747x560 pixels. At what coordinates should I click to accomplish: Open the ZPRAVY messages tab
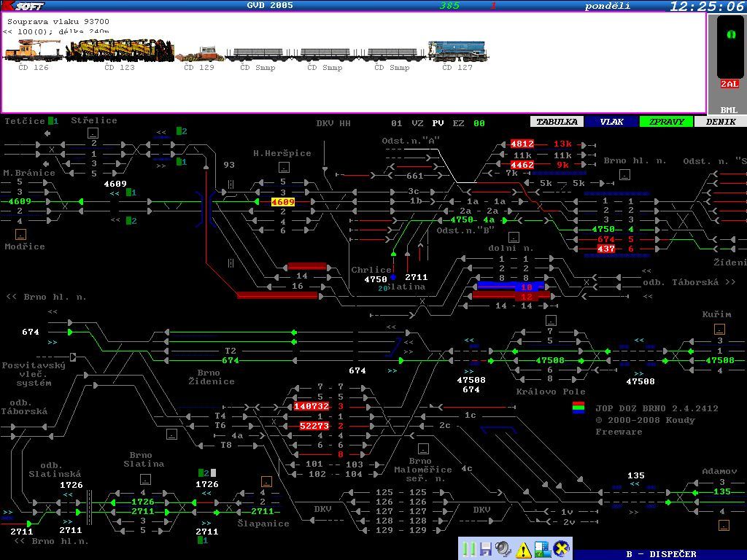point(667,122)
